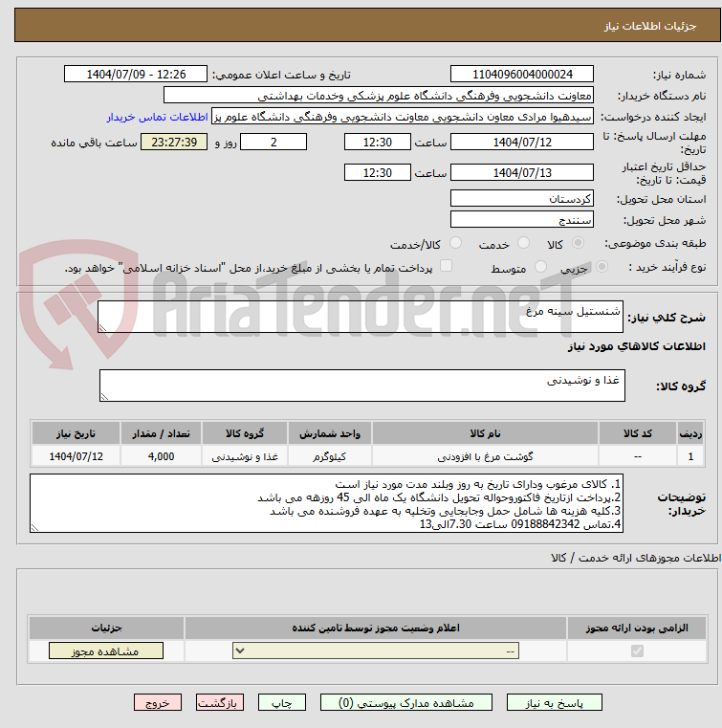This screenshot has height=728, width=722.
Task: Click the کد کالا column header
Action: point(638,433)
